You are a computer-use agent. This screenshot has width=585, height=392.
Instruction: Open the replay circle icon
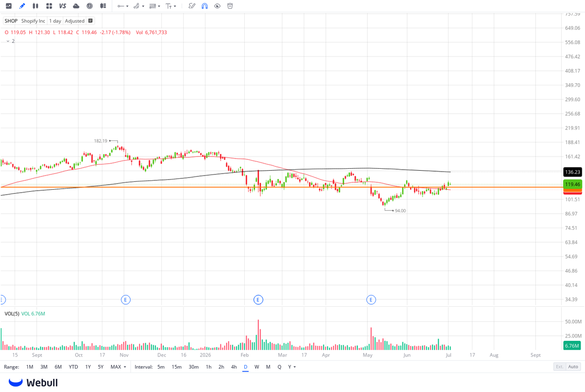point(90,6)
